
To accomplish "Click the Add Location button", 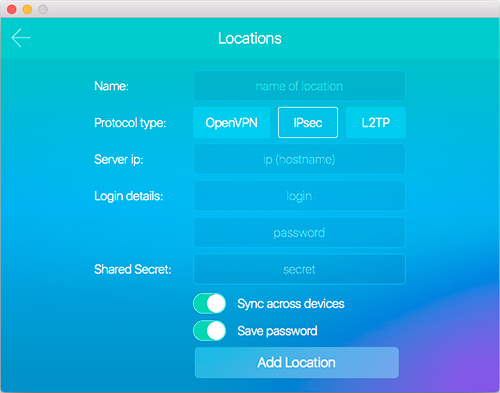I will tap(297, 363).
